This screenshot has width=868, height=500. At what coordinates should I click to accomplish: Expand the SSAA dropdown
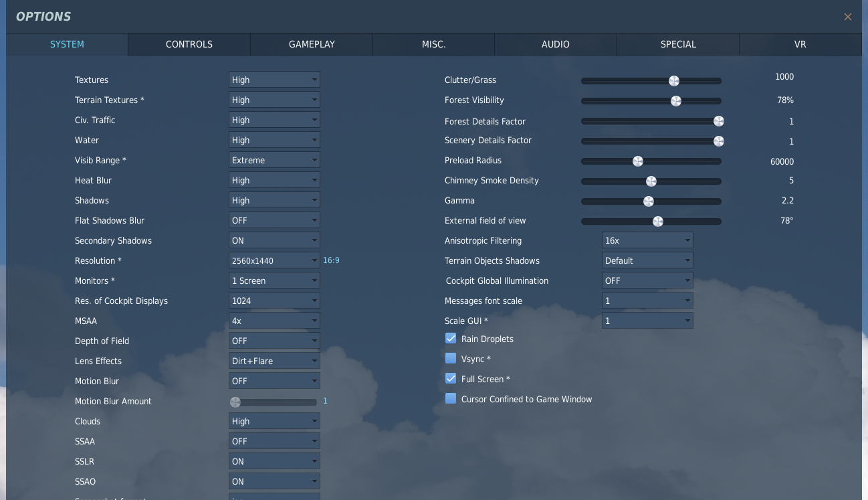coord(274,441)
